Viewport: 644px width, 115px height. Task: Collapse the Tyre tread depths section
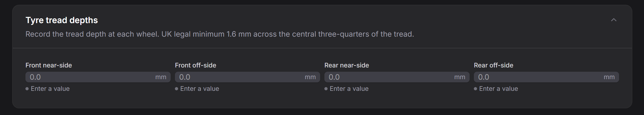click(x=614, y=20)
